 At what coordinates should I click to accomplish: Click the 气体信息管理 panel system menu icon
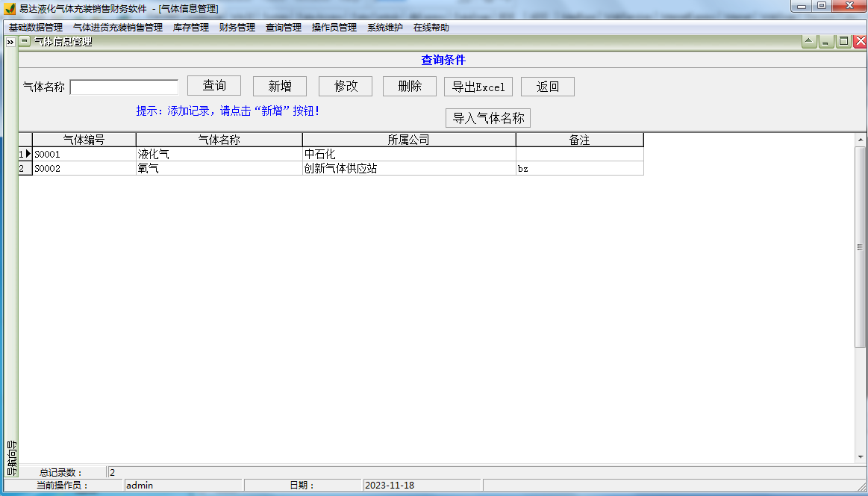tap(25, 41)
